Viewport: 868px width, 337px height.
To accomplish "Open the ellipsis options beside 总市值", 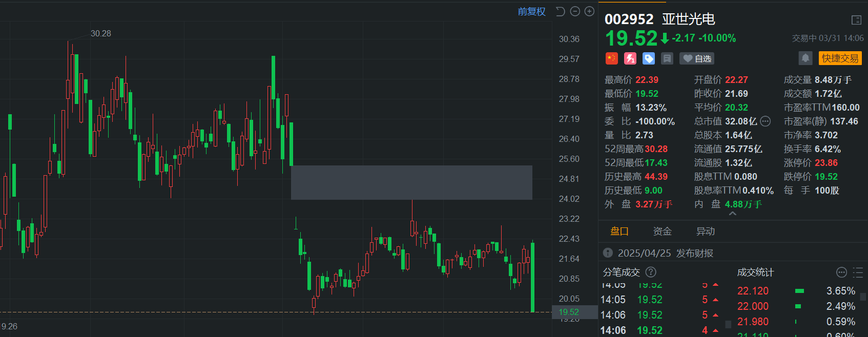I will [x=765, y=121].
